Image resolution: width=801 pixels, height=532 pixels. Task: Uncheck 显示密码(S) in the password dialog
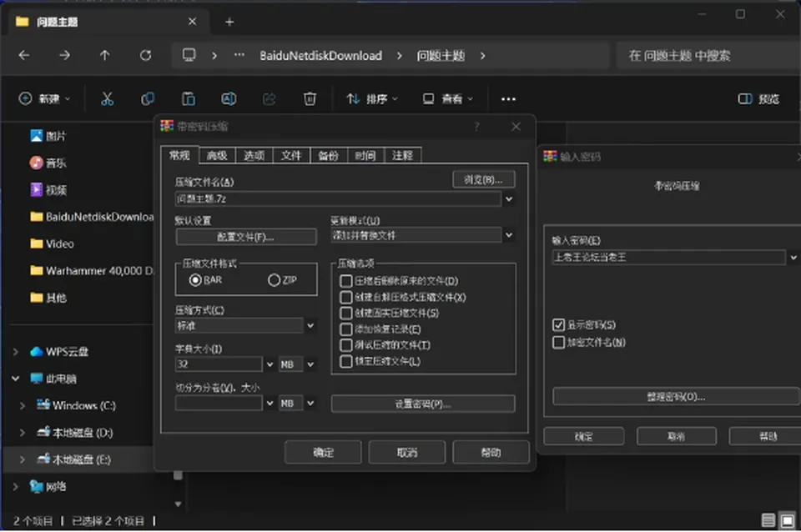(x=558, y=324)
